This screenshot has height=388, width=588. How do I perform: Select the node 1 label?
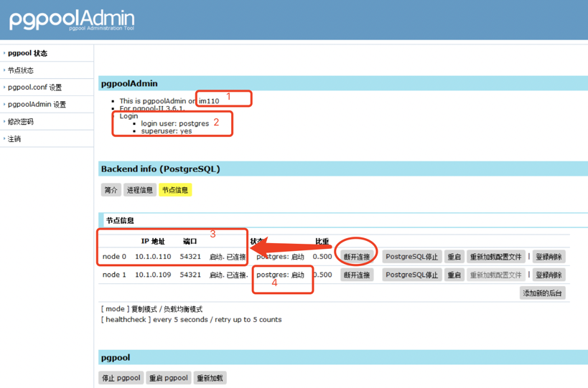click(x=114, y=275)
